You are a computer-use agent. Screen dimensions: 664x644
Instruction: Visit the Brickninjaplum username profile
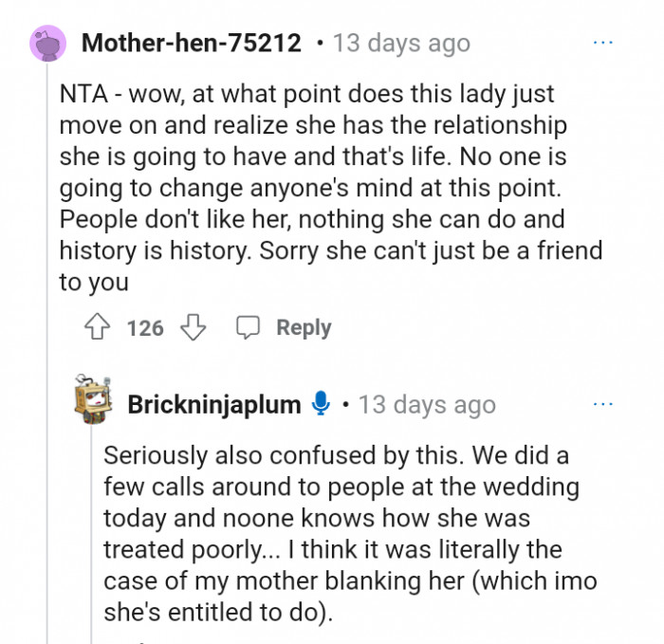(213, 405)
